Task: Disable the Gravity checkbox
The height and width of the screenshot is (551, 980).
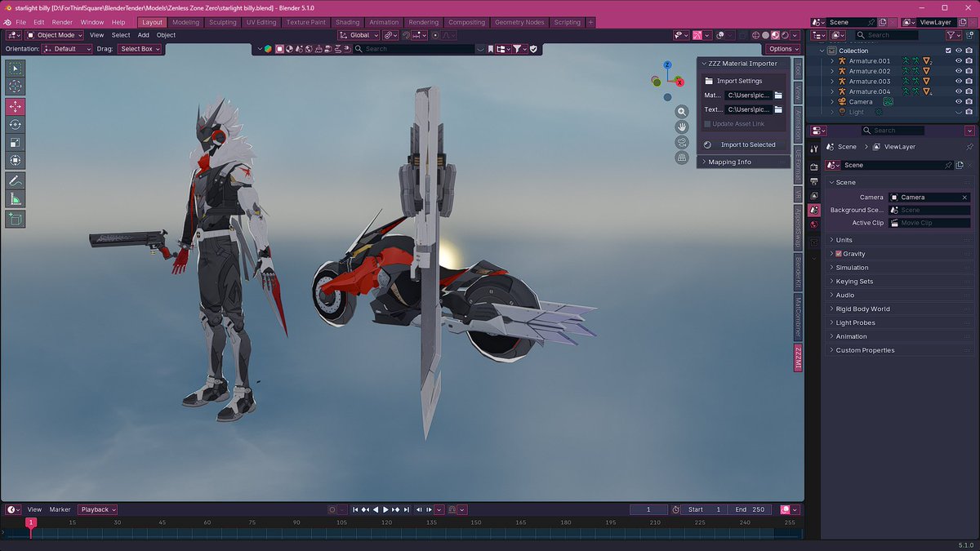Action: (x=838, y=254)
